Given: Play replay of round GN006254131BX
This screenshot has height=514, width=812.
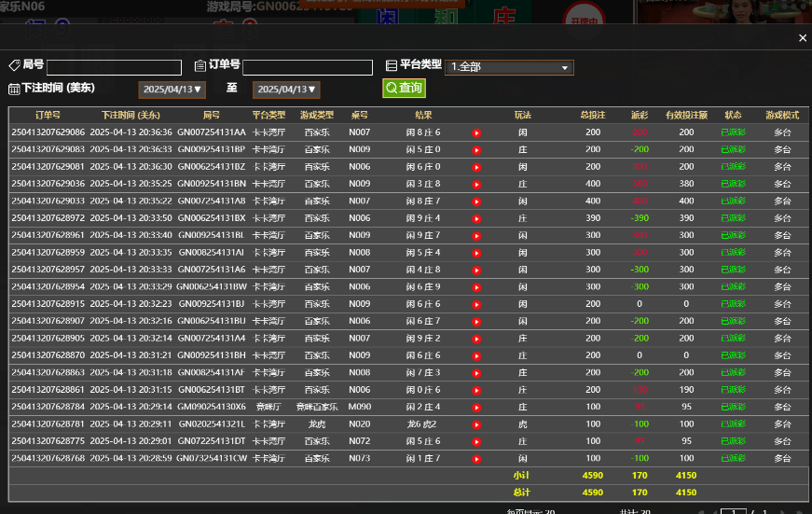Looking at the screenshot, I should click(476, 218).
